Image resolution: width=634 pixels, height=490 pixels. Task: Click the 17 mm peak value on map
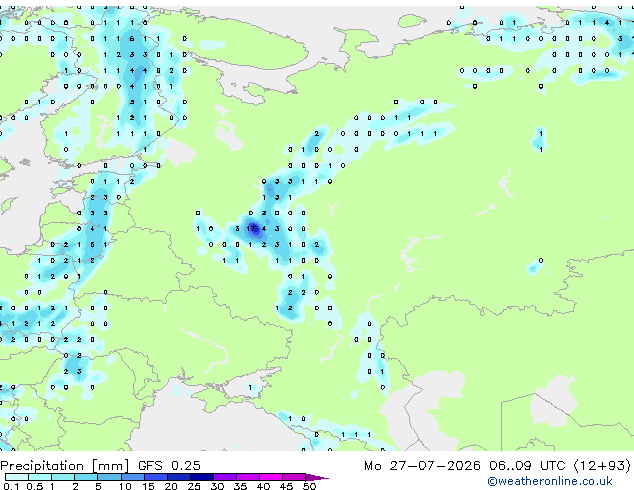tap(251, 228)
